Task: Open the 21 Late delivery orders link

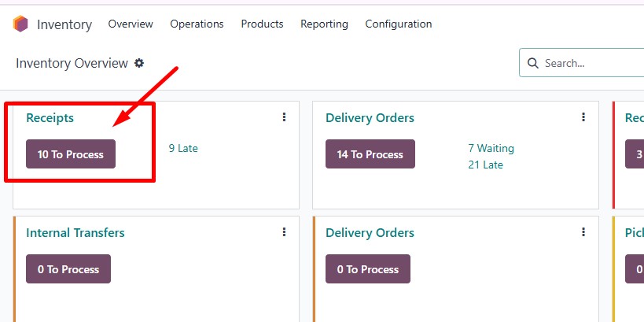Action: 485,165
